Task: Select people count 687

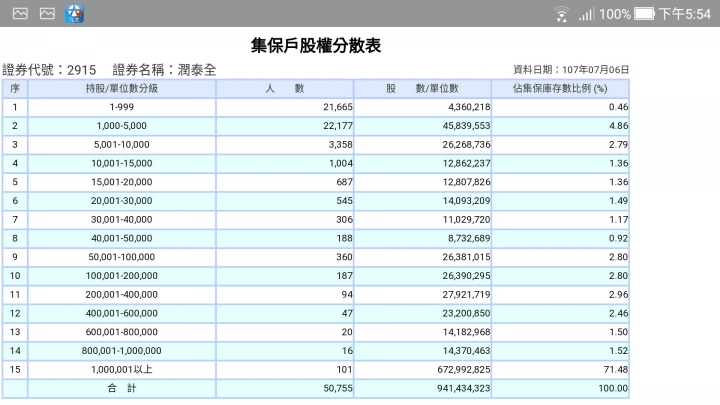Action: pyautogui.click(x=344, y=182)
